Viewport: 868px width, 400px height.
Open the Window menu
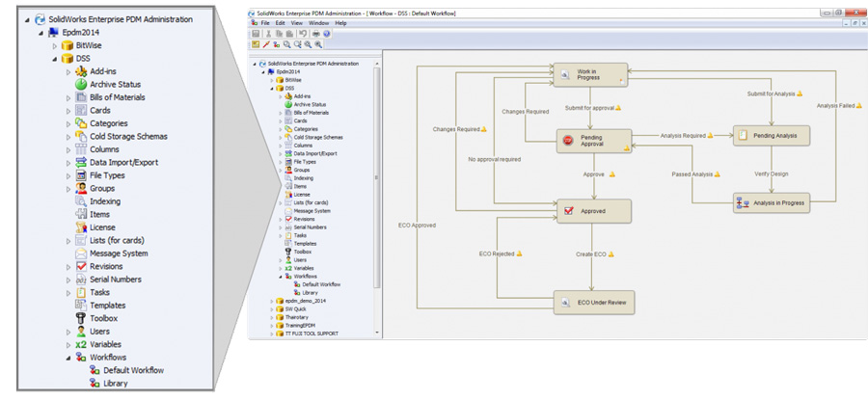coord(319,23)
